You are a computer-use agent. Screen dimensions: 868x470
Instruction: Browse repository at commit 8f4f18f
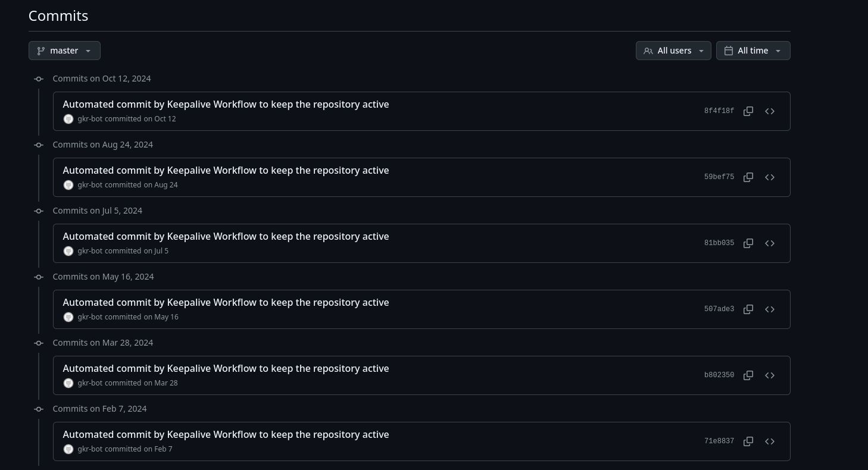pyautogui.click(x=770, y=111)
